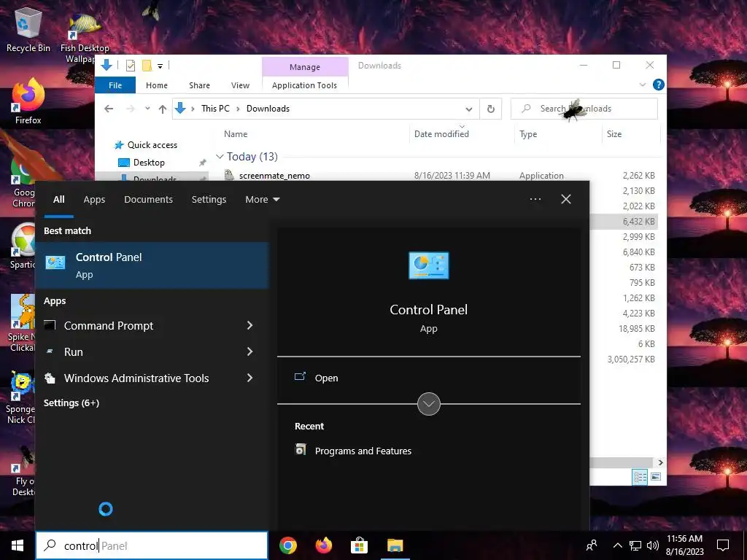Click the Search Downloads field

point(584,109)
